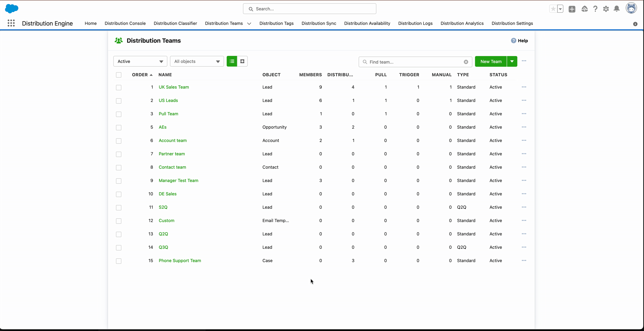Image resolution: width=644 pixels, height=331 pixels.
Task: Open the Notifications bell
Action: click(x=617, y=9)
